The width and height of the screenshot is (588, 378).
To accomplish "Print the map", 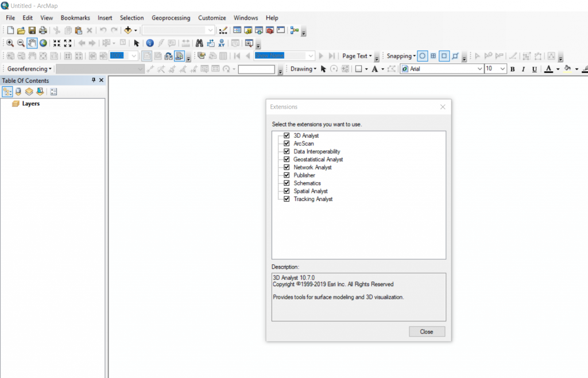I will tap(42, 30).
